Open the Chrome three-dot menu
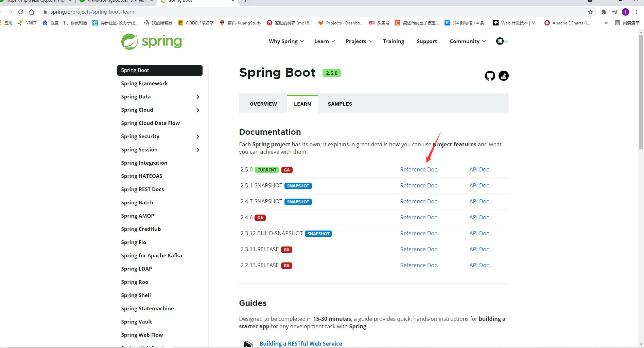 click(x=637, y=12)
